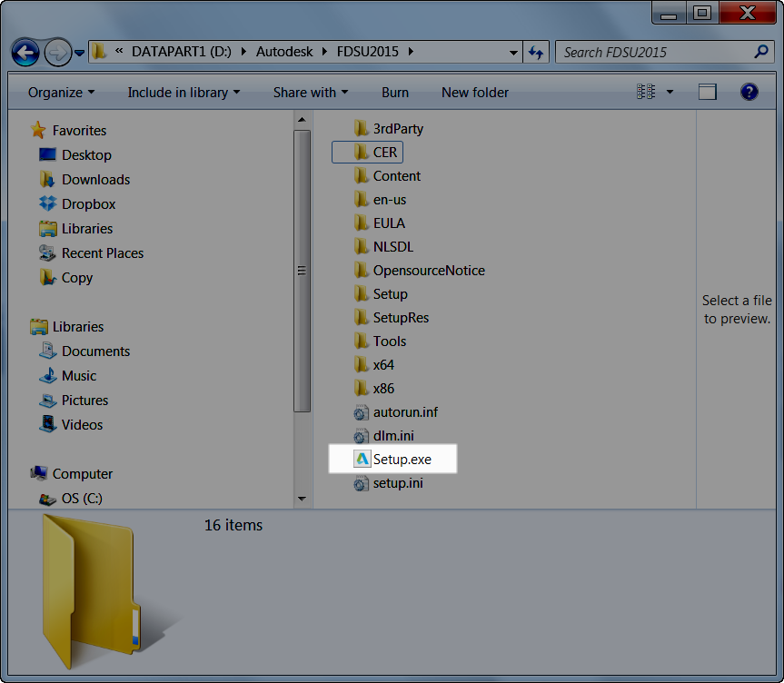Select the Tools folder

[380, 341]
